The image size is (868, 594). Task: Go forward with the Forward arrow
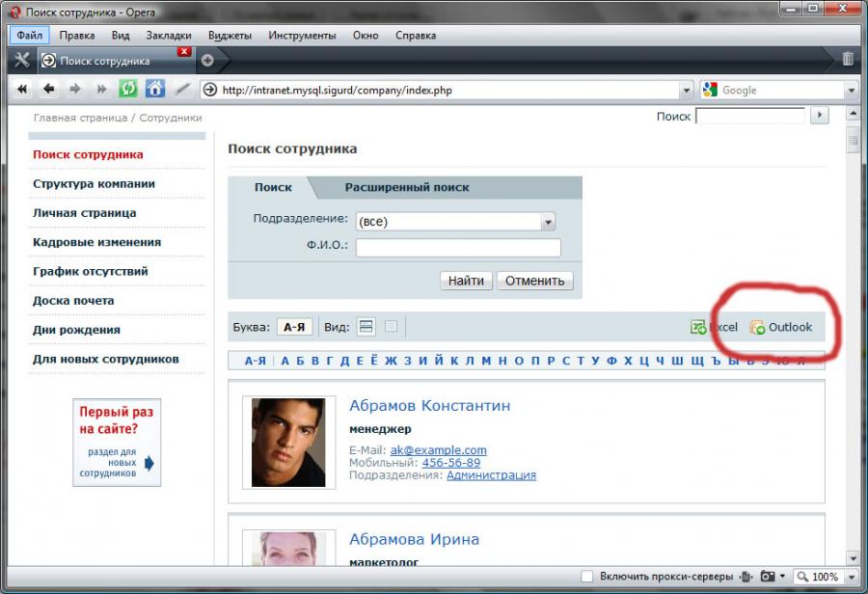[75, 89]
